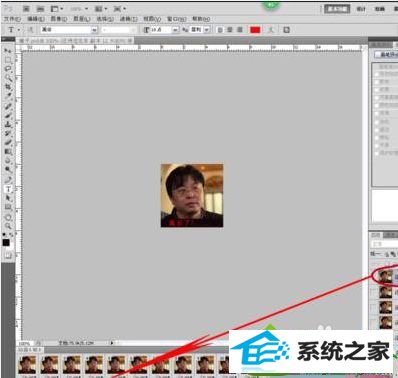Select the Lasso tool

[8, 69]
